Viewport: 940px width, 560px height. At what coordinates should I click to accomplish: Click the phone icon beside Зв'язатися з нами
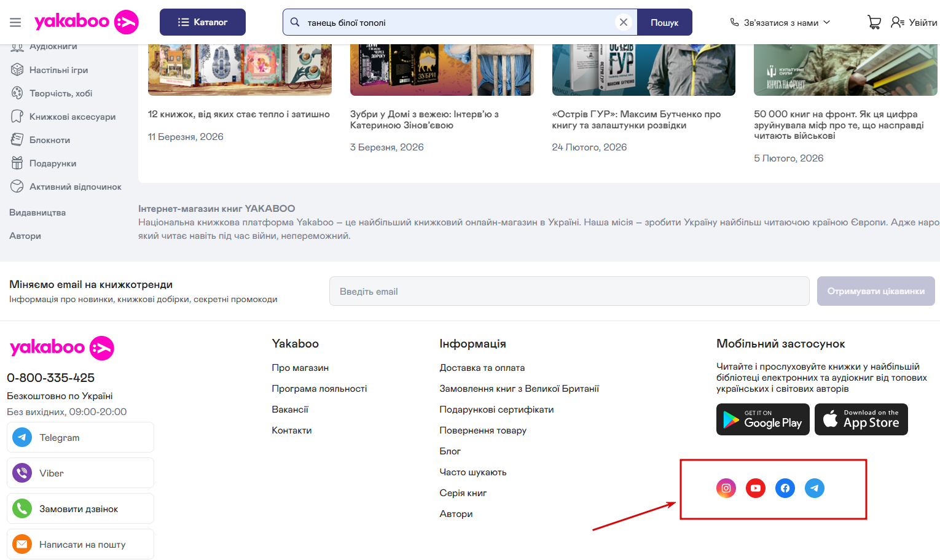tap(734, 22)
